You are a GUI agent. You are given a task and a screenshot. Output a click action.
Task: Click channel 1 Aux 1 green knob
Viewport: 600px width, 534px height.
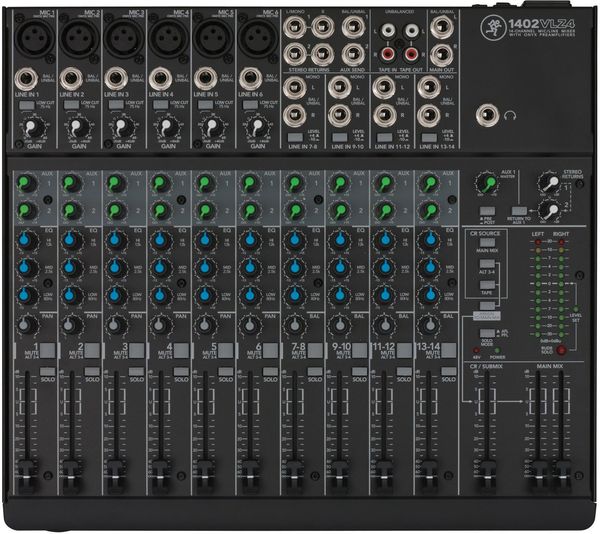click(26, 184)
